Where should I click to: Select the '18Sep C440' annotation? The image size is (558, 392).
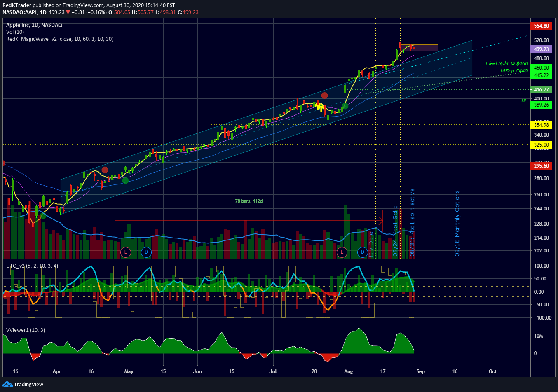[x=513, y=71]
